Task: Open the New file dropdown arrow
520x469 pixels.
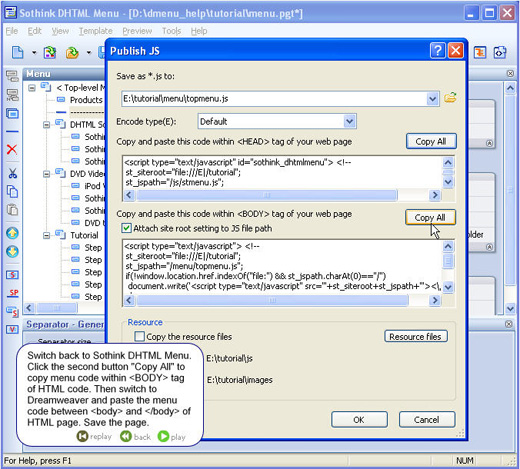Action: click(x=34, y=53)
